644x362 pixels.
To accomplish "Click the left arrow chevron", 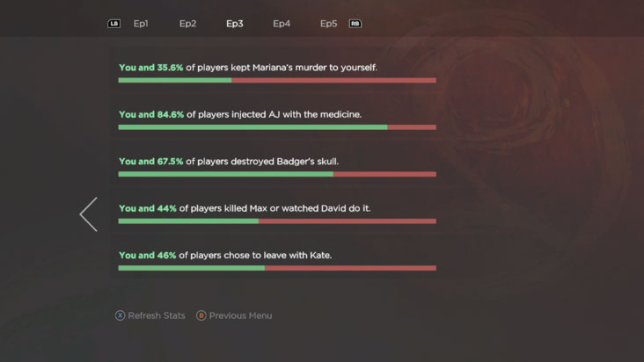I will pyautogui.click(x=88, y=214).
